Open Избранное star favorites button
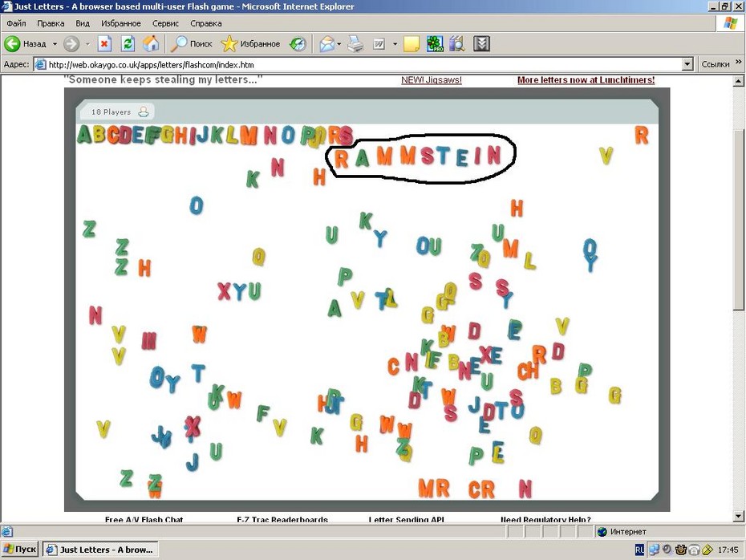 click(251, 44)
